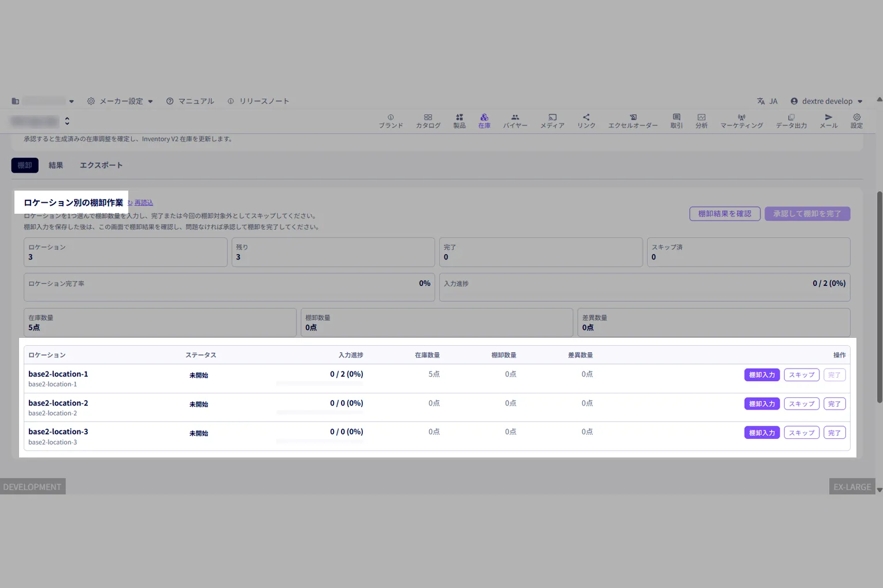Click 承認して棚卸を完了 button

(807, 214)
